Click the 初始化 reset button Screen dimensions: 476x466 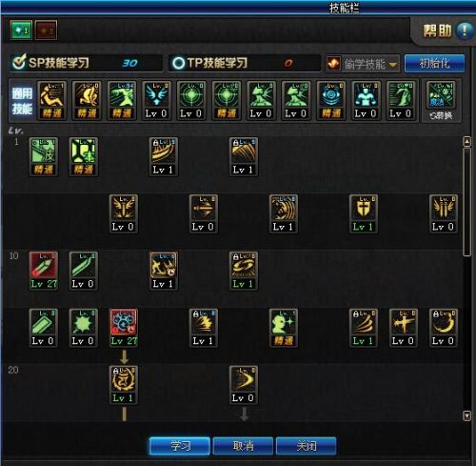click(434, 64)
